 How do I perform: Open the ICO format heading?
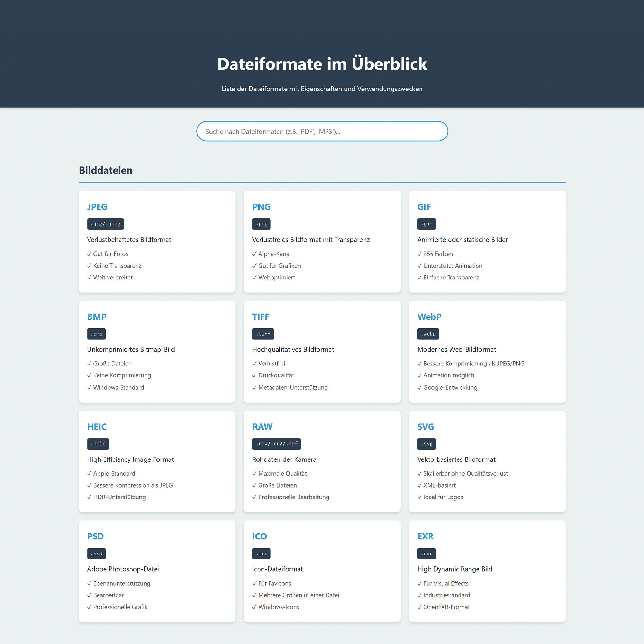click(x=259, y=536)
